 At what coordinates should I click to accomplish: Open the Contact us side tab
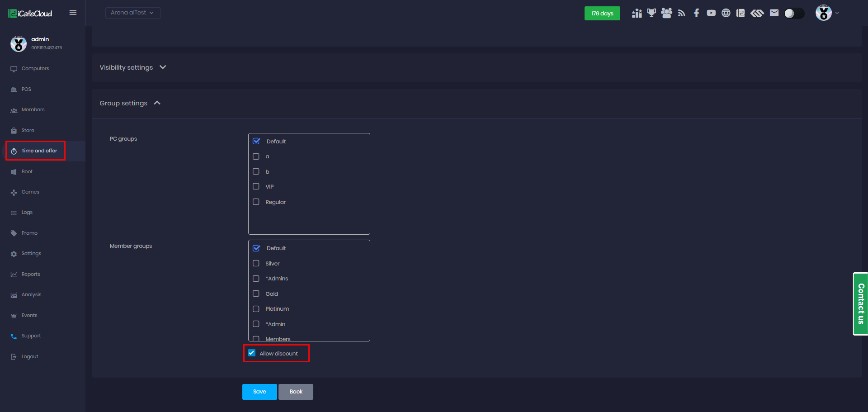(860, 304)
